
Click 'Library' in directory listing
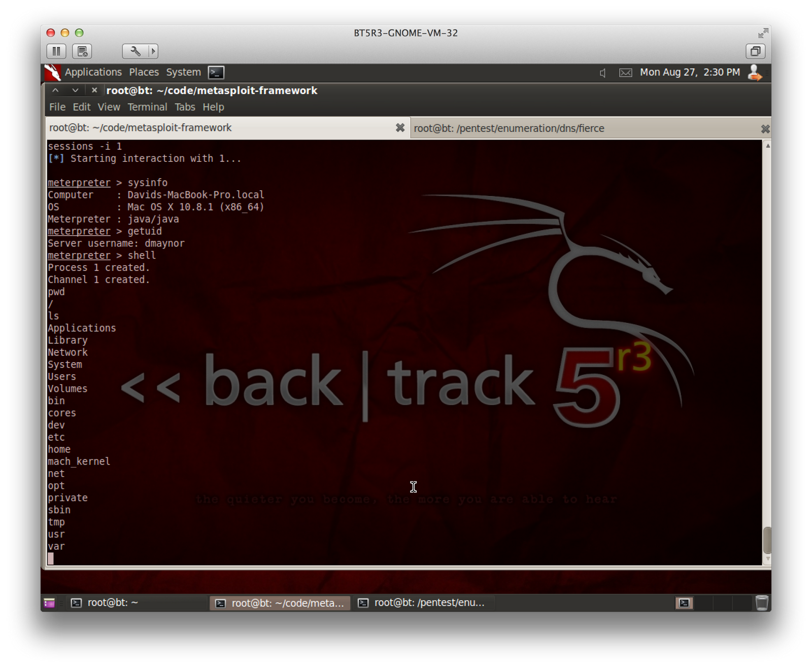(67, 340)
